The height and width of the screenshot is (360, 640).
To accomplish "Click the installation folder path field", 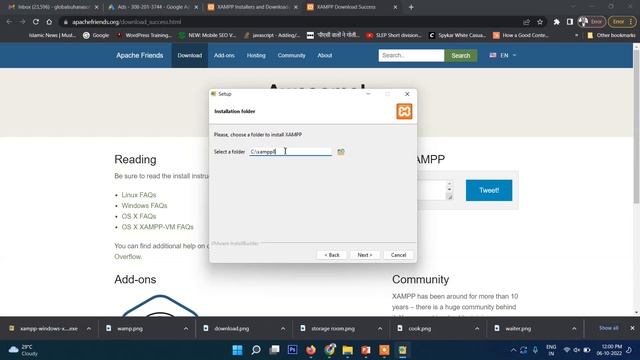I will coord(290,152).
